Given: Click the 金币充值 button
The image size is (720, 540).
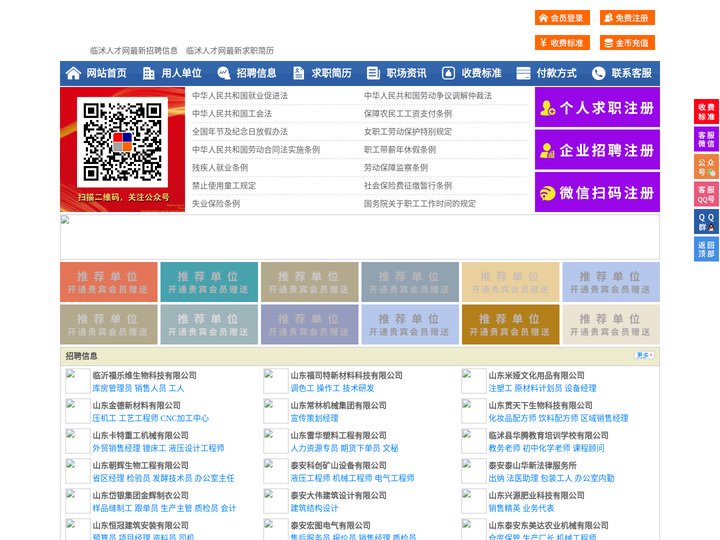Looking at the screenshot, I should coord(627,43).
